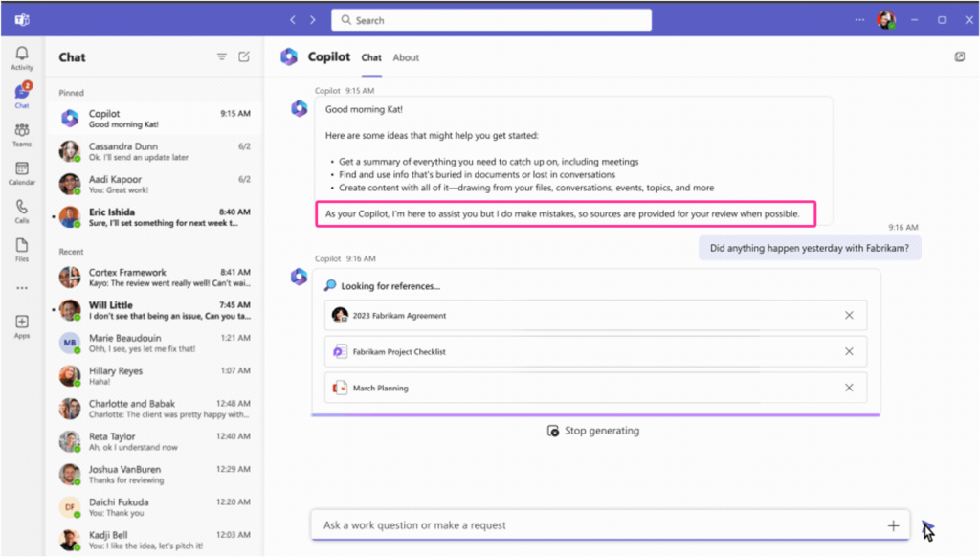This screenshot has width=980, height=557.
Task: Select the Chat icon in the sidebar
Action: (21, 94)
